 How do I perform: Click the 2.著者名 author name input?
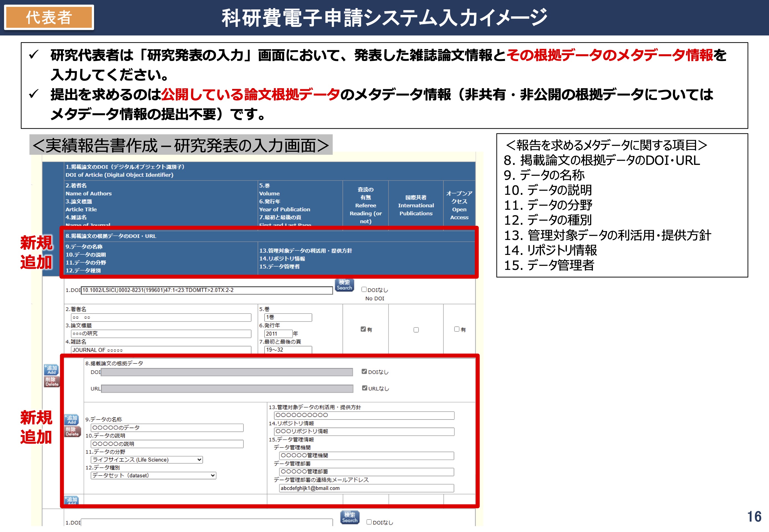(x=161, y=317)
